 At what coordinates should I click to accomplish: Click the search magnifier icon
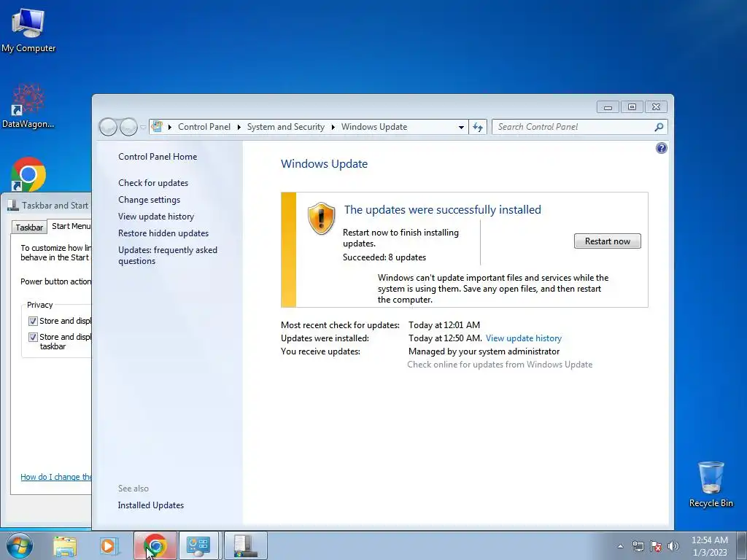pos(659,127)
